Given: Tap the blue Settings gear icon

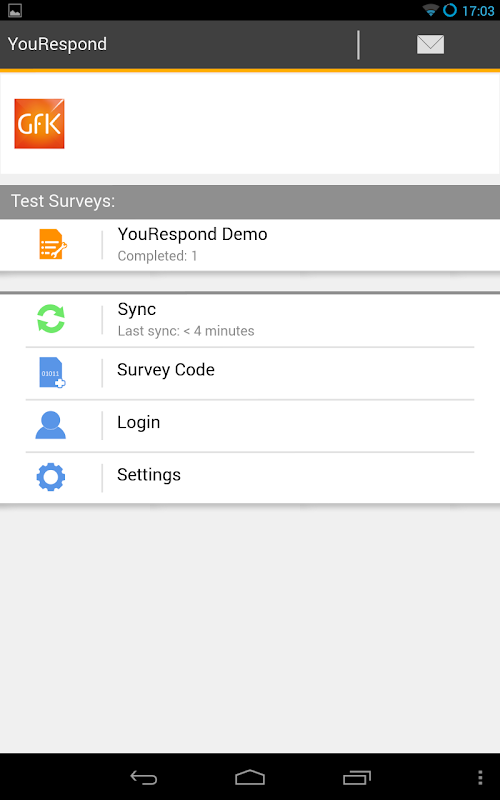Looking at the screenshot, I should click(51, 477).
